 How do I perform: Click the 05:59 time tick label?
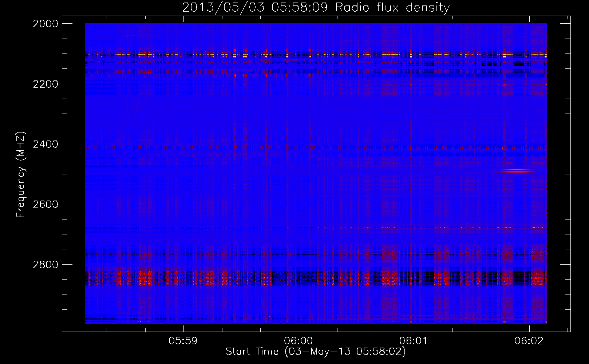(x=183, y=341)
